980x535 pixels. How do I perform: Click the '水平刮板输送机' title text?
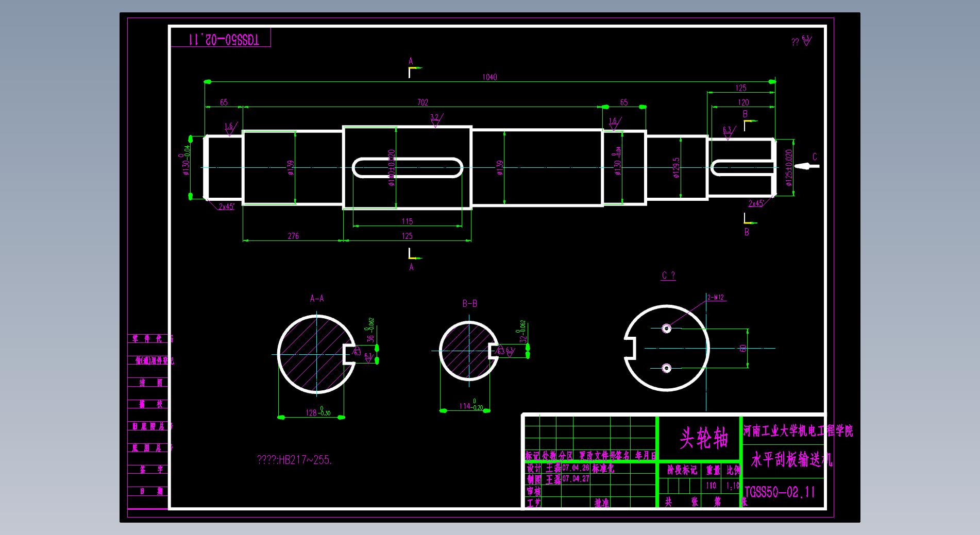[791, 459]
